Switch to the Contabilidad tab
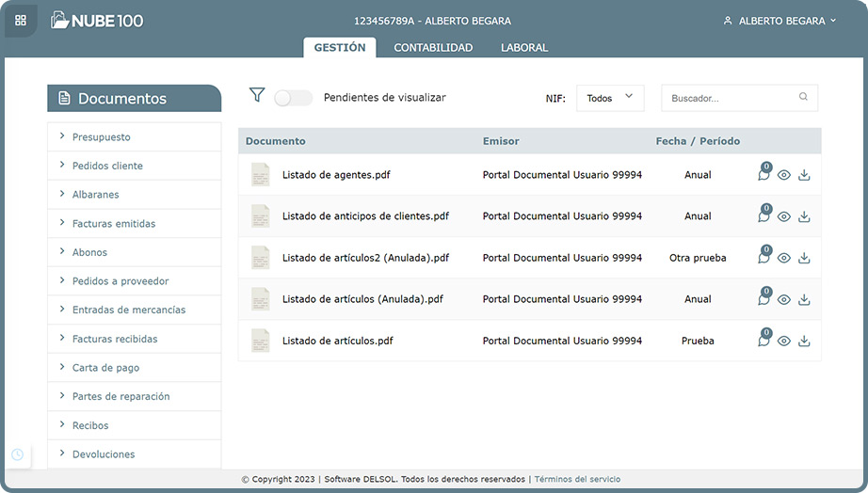This screenshot has height=493, width=868. (x=433, y=48)
